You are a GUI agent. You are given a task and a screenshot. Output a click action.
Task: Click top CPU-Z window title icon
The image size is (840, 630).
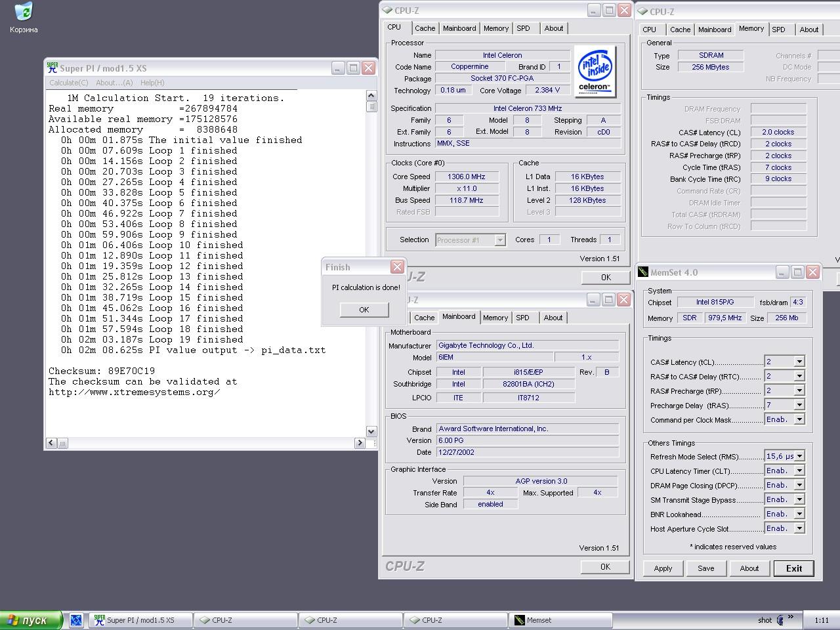tap(387, 10)
